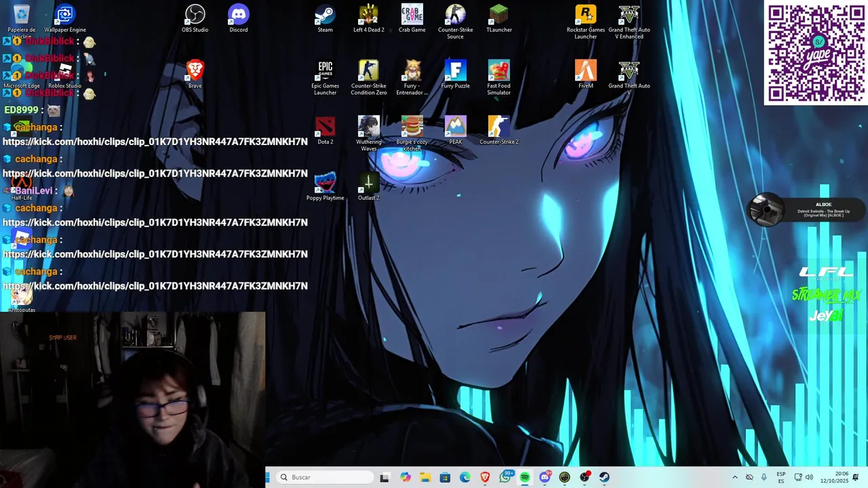This screenshot has width=868, height=488.
Task: Switch to Spotify in the taskbar
Action: tap(525, 477)
